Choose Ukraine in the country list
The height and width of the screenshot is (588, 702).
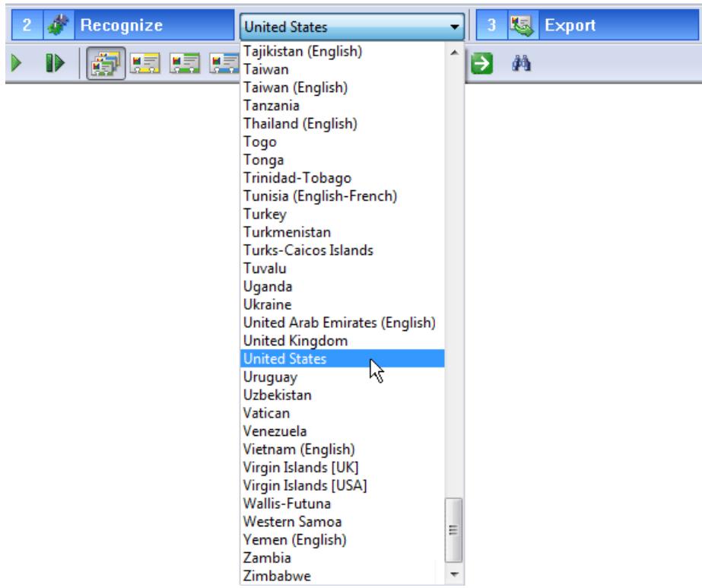(342, 304)
